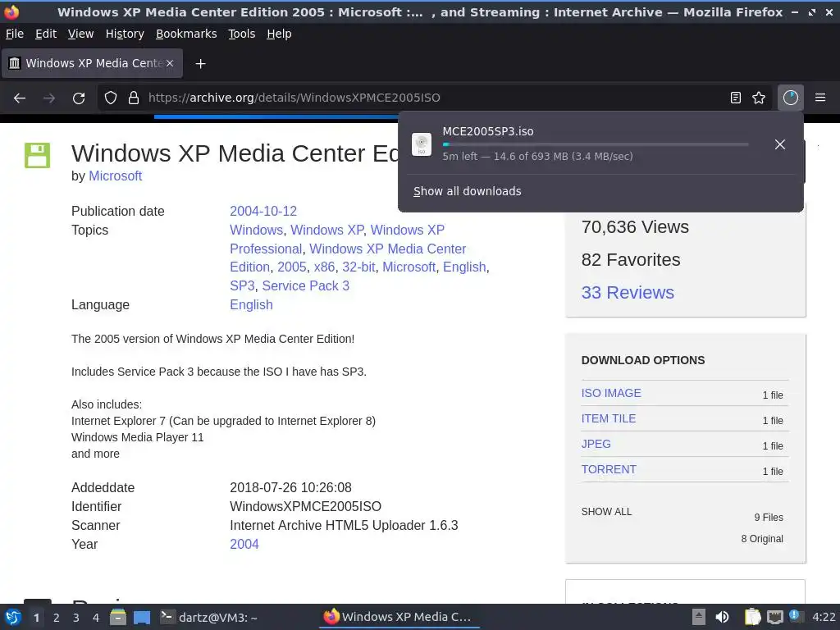Viewport: 840px width, 630px height.
Task: Open the tracking protection shield icon
Action: [111, 98]
